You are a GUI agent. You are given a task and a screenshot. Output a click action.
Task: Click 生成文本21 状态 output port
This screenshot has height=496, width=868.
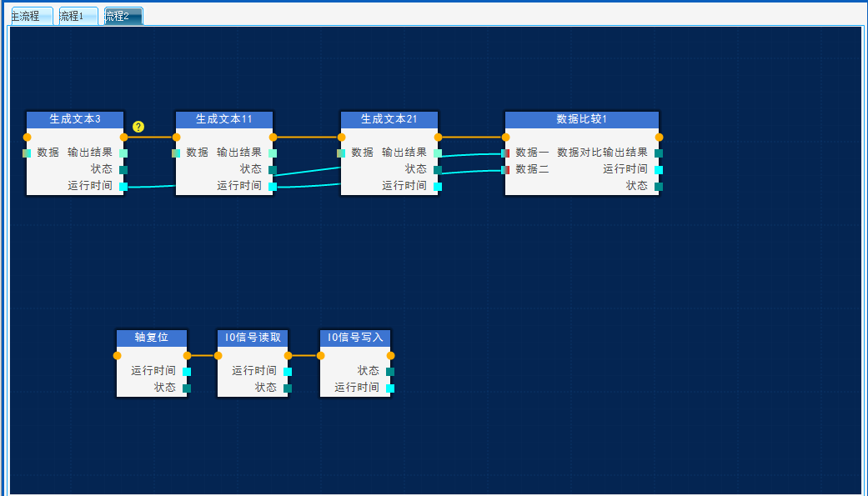(438, 170)
